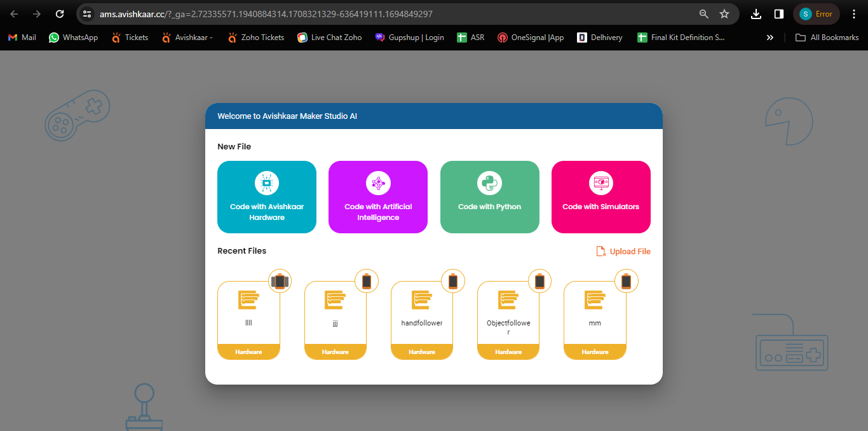
Task: Click device badge icon on mm file
Action: 626,281
